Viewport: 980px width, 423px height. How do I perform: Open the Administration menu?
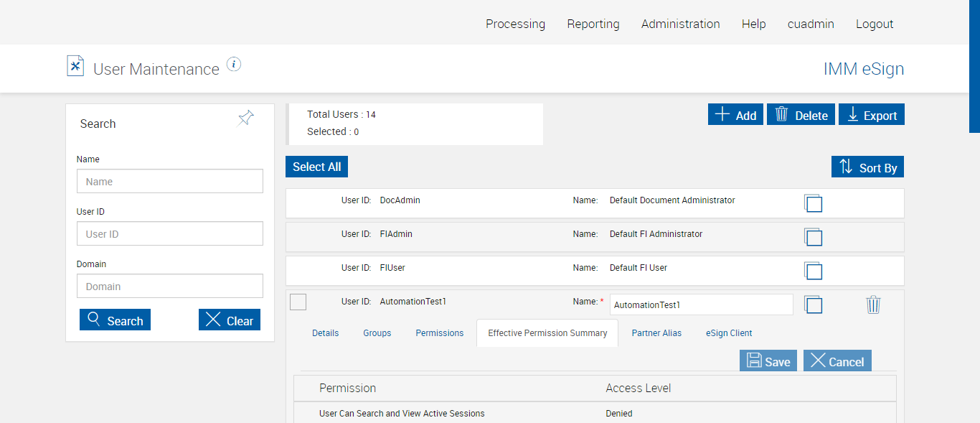tap(680, 24)
